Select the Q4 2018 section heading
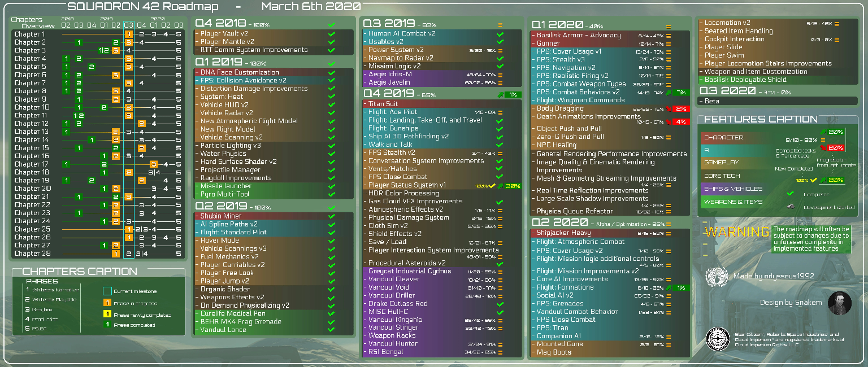 coord(220,24)
